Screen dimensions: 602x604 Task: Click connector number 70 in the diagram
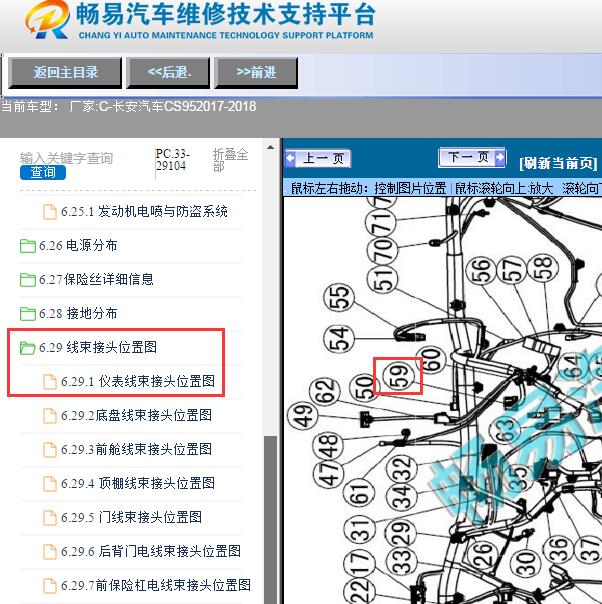[x=382, y=250]
